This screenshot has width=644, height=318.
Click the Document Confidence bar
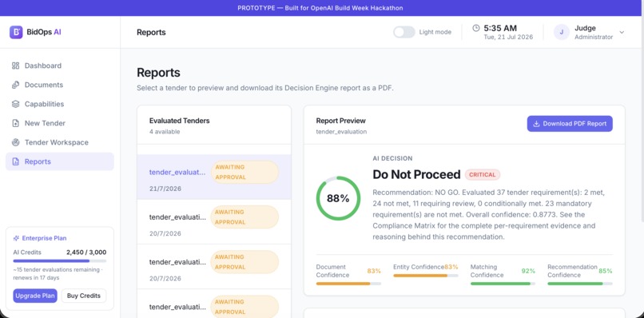click(348, 284)
